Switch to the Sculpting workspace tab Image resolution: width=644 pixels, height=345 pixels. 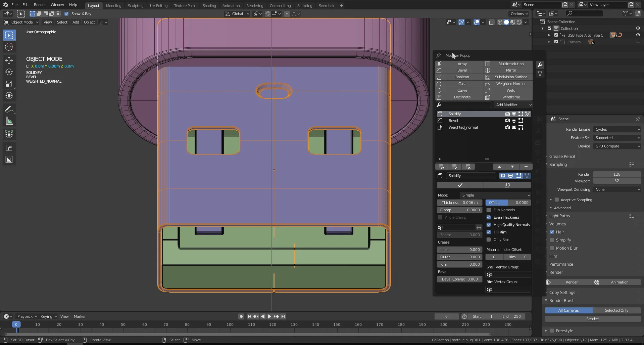(135, 6)
